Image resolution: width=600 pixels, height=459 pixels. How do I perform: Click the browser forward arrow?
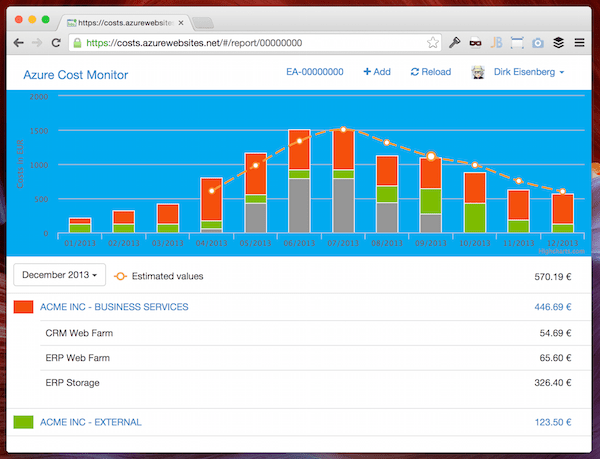click(37, 43)
